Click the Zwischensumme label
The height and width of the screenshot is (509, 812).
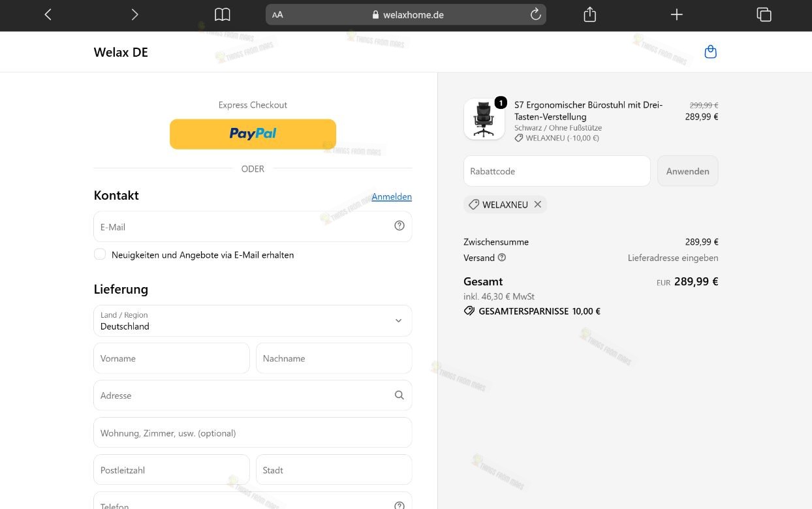(x=496, y=241)
